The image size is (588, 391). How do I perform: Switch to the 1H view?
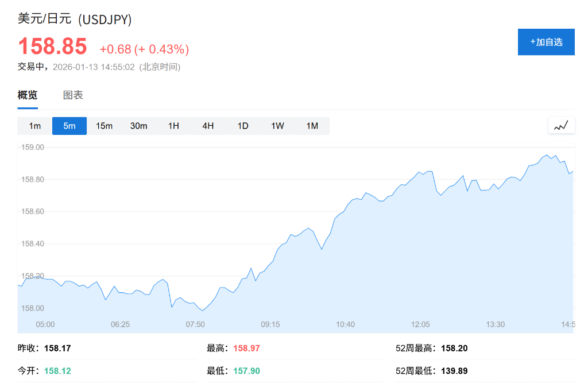173,125
